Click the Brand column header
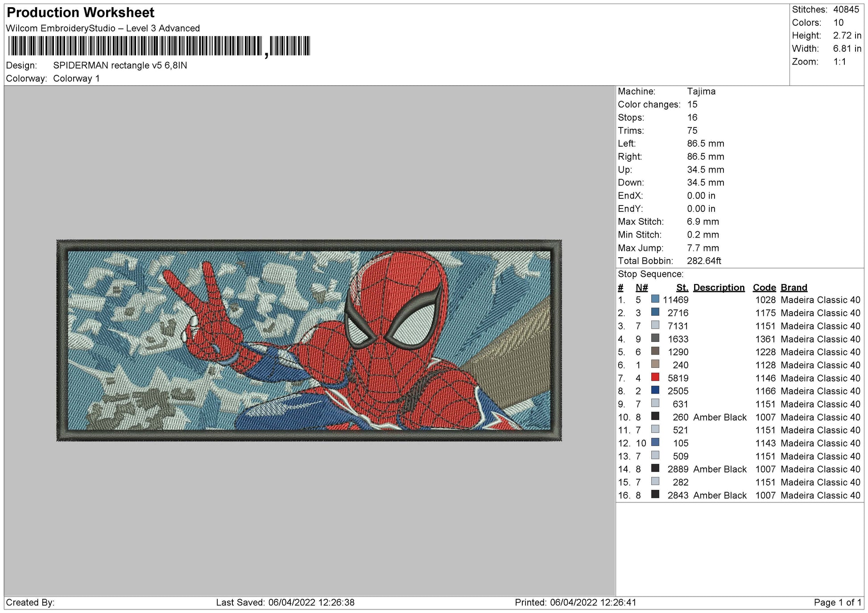 [794, 288]
